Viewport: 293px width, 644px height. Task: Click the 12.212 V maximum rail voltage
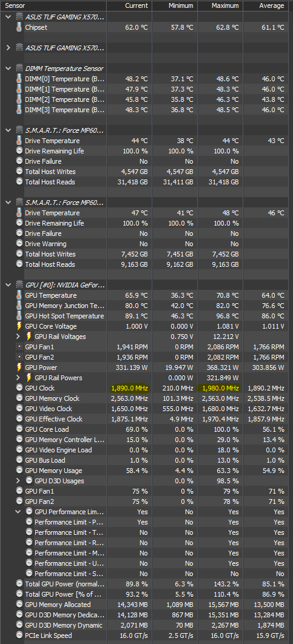(x=227, y=337)
